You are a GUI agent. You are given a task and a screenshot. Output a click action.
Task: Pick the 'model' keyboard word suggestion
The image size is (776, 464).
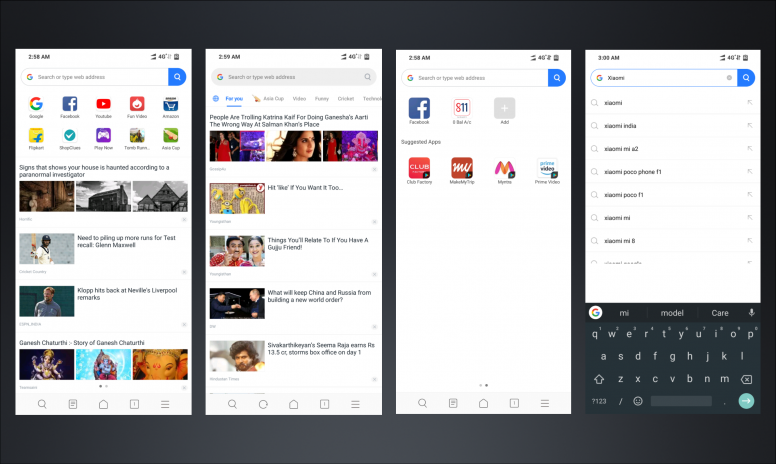click(x=672, y=313)
